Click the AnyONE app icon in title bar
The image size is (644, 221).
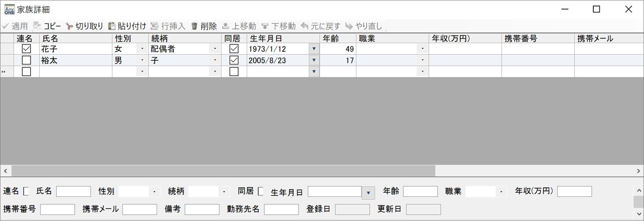coord(9,9)
